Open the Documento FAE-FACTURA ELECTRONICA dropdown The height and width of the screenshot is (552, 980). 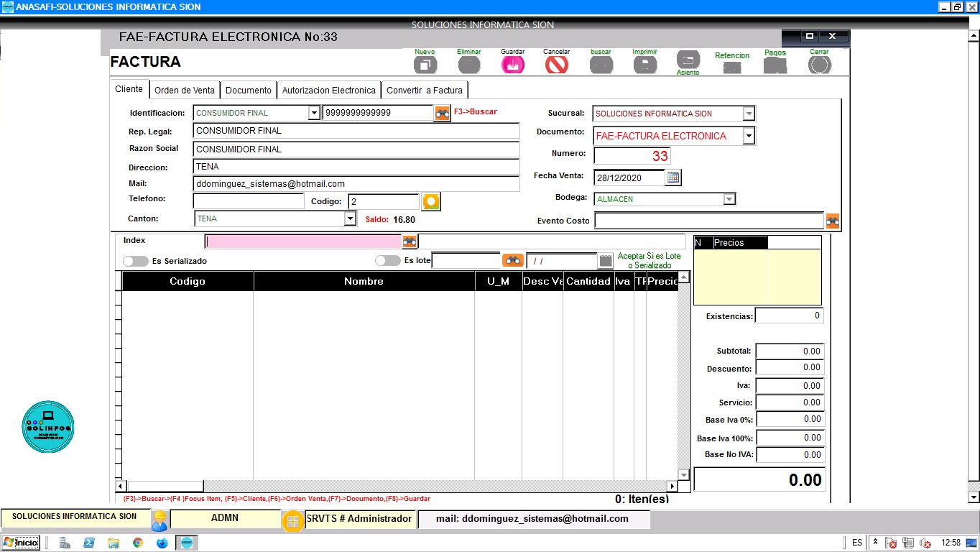(x=748, y=136)
